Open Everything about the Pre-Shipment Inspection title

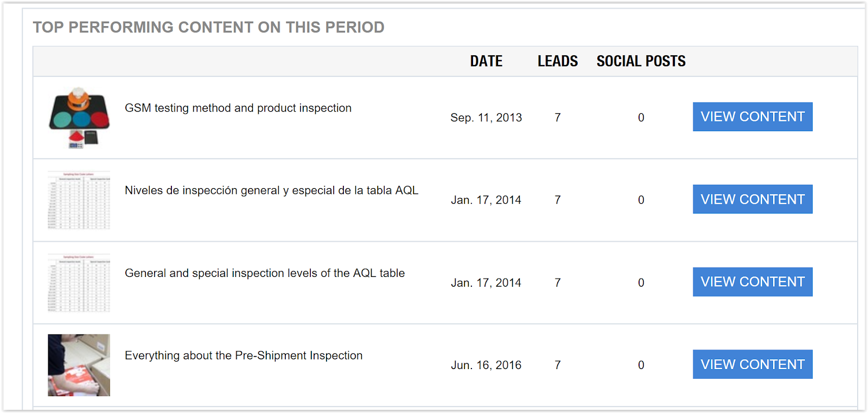244,356
